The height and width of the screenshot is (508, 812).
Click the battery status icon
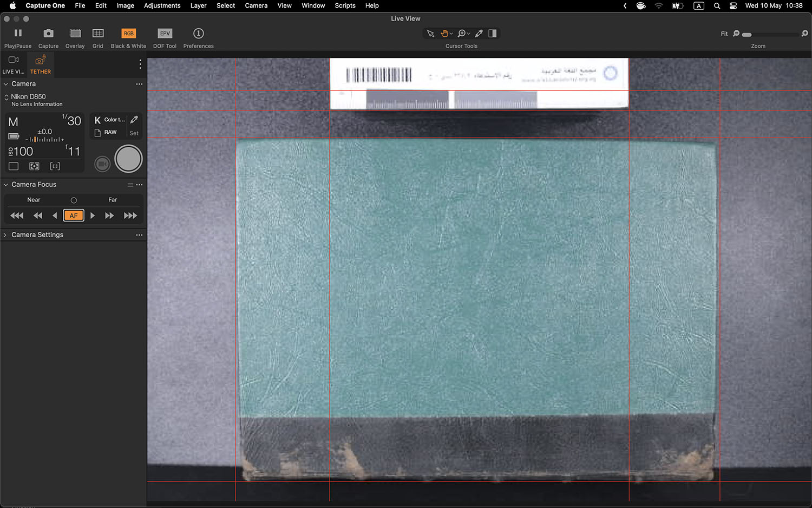14,136
